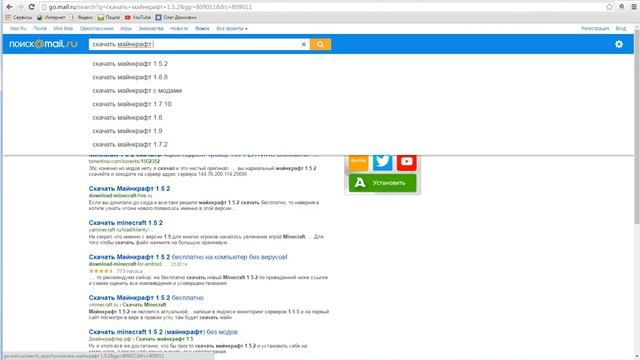This screenshot has width=640, height=360.
Task: Select Поиск in the portal navigation
Action: [202, 29]
